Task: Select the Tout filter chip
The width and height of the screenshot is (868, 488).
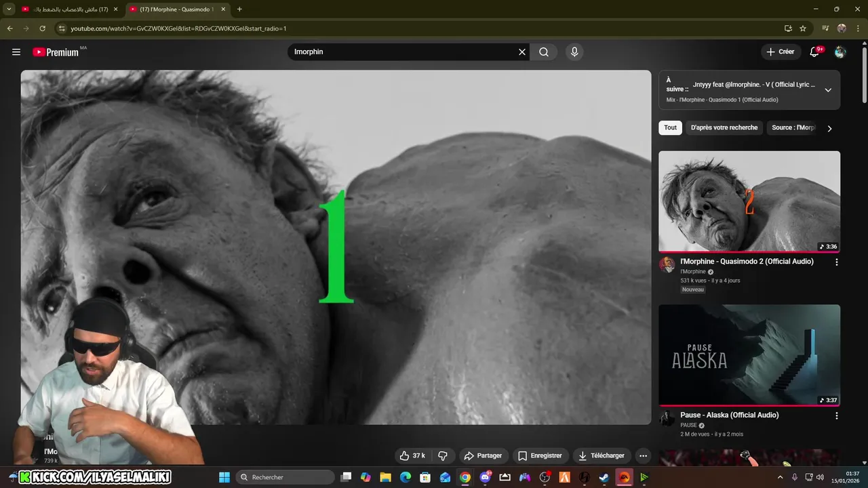Action: click(x=670, y=127)
